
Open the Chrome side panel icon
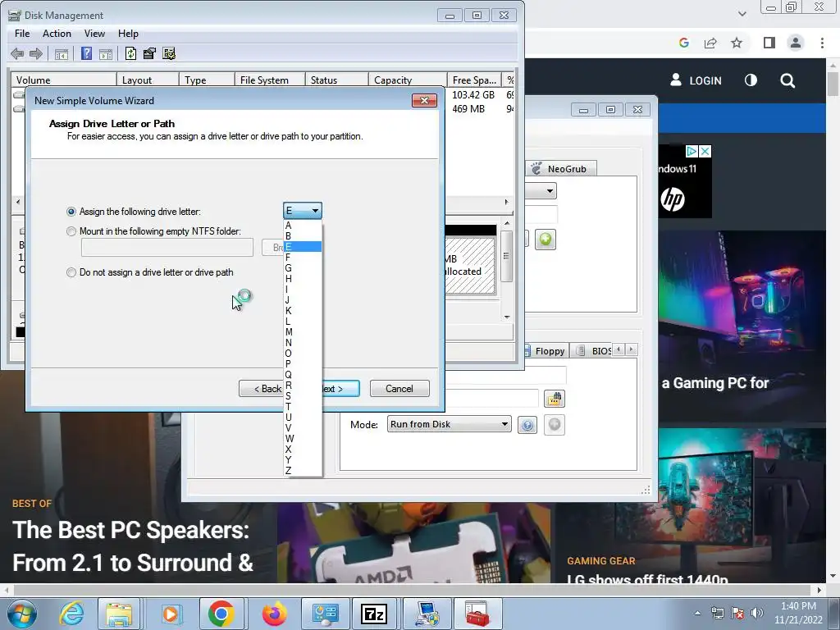tap(769, 43)
